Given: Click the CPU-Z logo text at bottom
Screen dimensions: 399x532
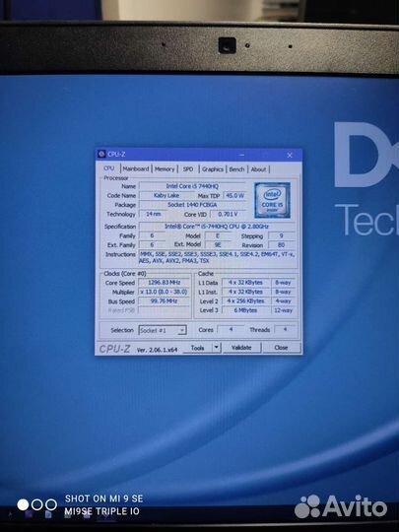Looking at the screenshot, I should (x=114, y=349).
